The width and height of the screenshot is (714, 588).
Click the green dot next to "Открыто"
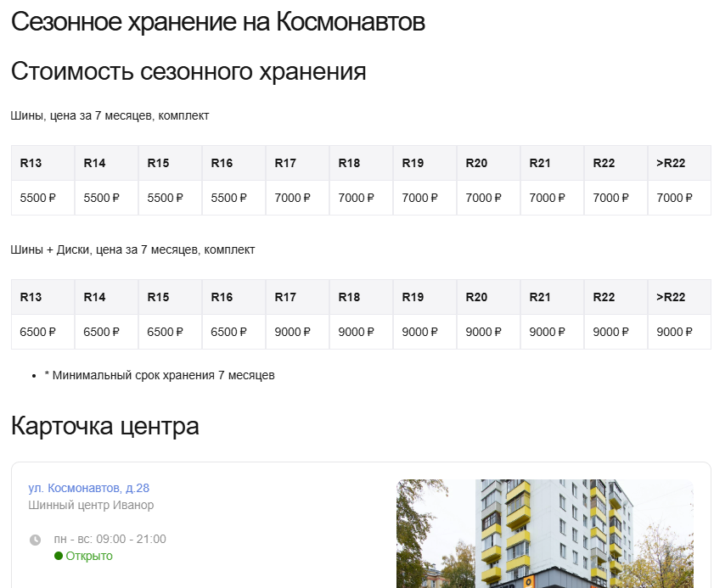click(x=59, y=556)
